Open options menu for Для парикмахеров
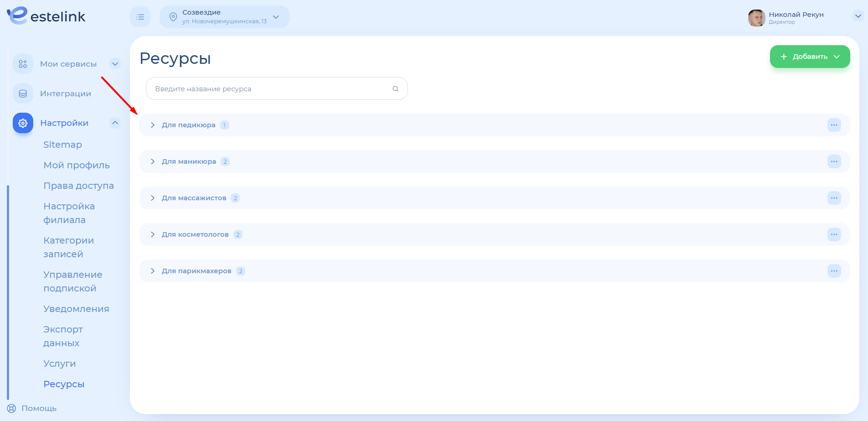 834,271
